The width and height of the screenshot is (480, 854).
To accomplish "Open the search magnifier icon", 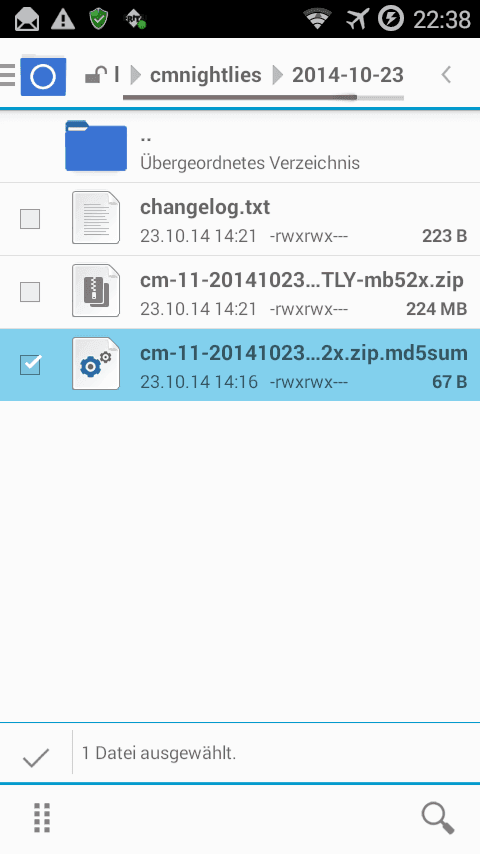I will [438, 818].
